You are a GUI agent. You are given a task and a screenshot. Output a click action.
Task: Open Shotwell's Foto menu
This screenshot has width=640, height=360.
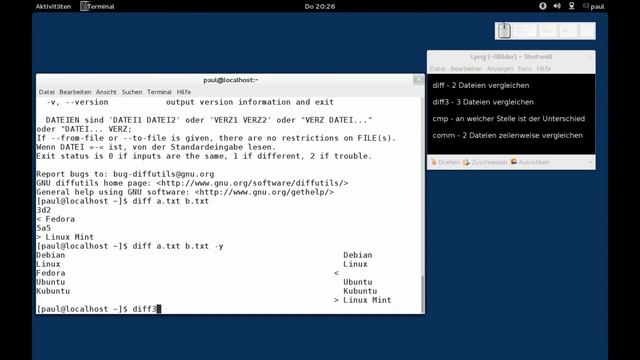tap(525, 69)
